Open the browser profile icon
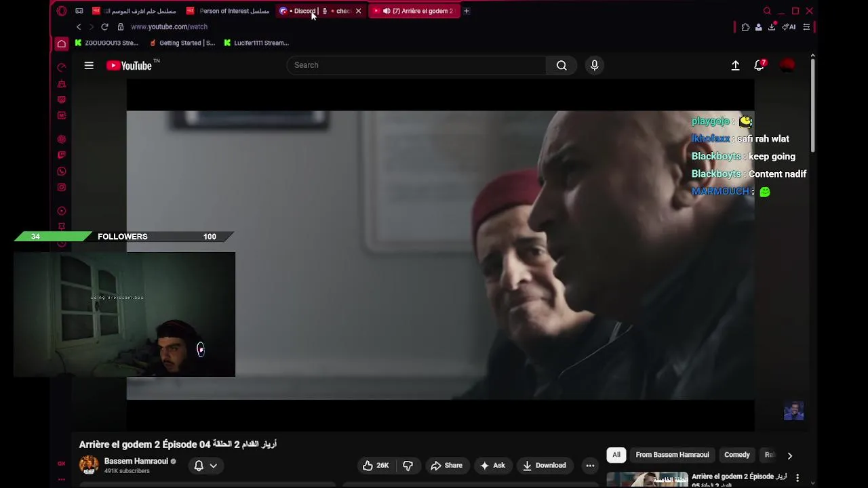The image size is (868, 488). (x=758, y=27)
